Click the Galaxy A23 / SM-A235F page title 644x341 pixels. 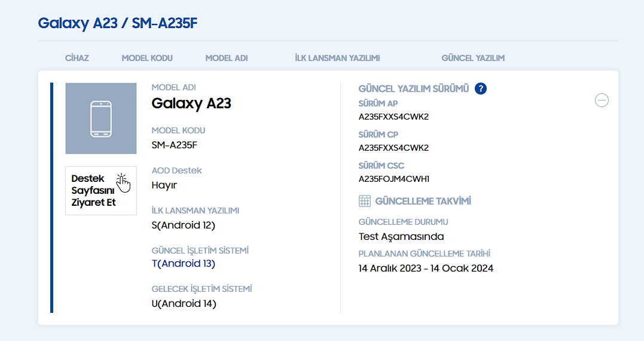point(118,23)
